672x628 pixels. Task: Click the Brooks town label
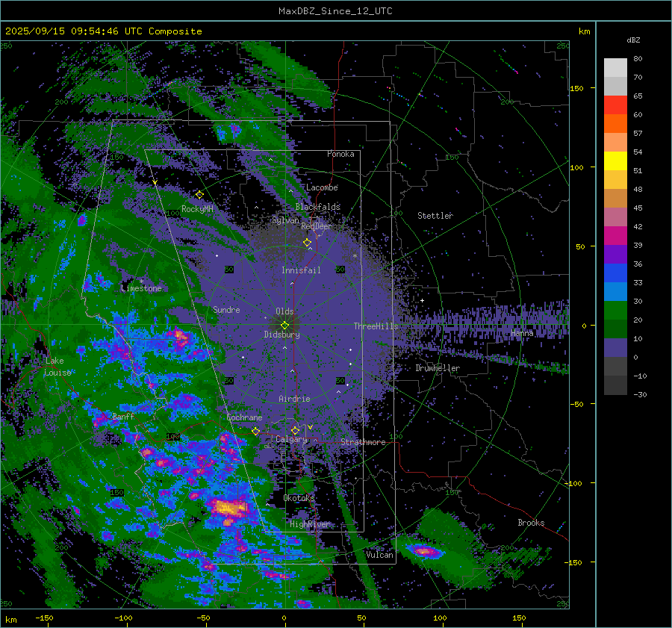pyautogui.click(x=531, y=523)
